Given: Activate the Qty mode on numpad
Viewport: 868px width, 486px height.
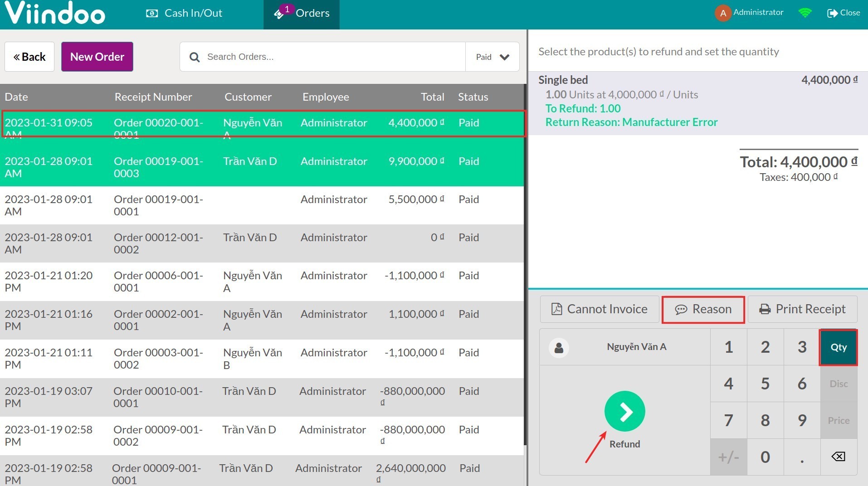Looking at the screenshot, I should (838, 347).
